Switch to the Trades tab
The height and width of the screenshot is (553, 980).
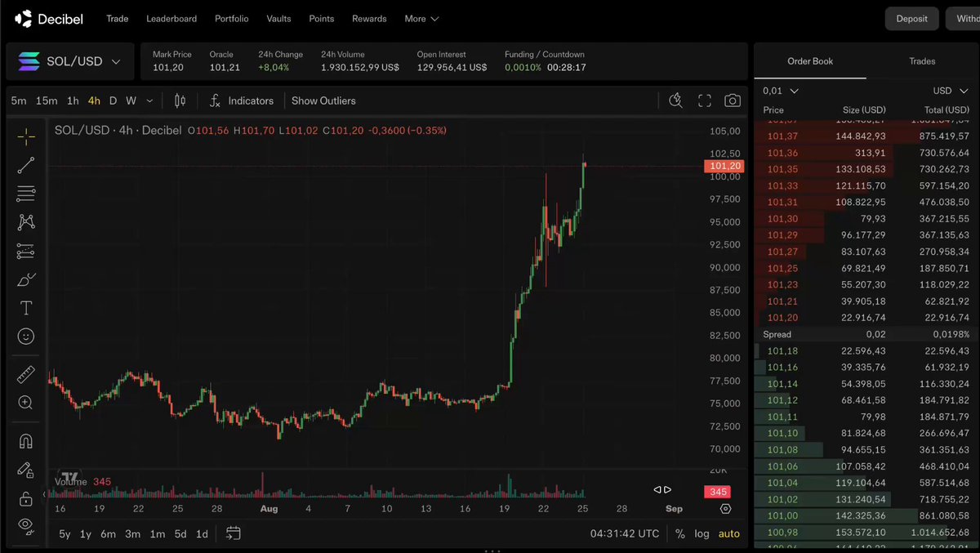[x=922, y=61]
